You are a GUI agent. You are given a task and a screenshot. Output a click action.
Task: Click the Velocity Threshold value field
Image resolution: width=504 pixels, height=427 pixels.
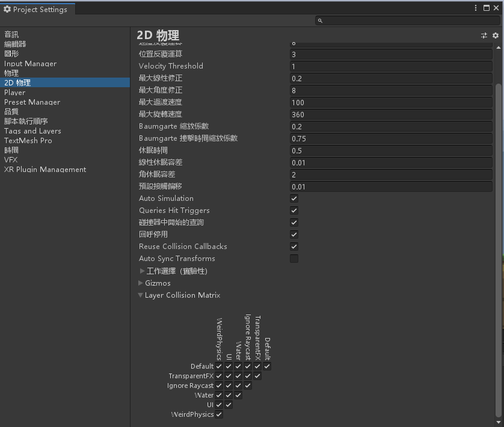click(x=391, y=66)
